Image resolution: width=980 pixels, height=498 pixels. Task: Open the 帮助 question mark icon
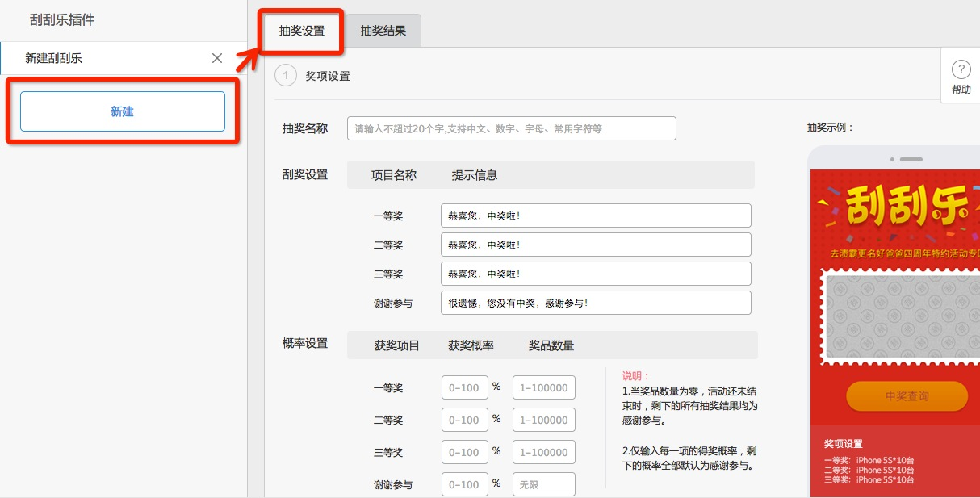click(961, 69)
